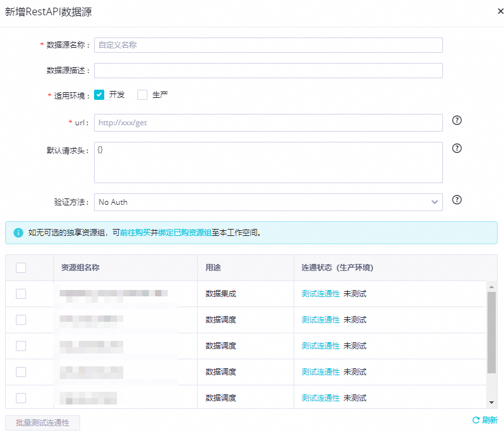Open the 绑定已购资源组 link
Viewport: 504px width, 435px height.
click(185, 233)
